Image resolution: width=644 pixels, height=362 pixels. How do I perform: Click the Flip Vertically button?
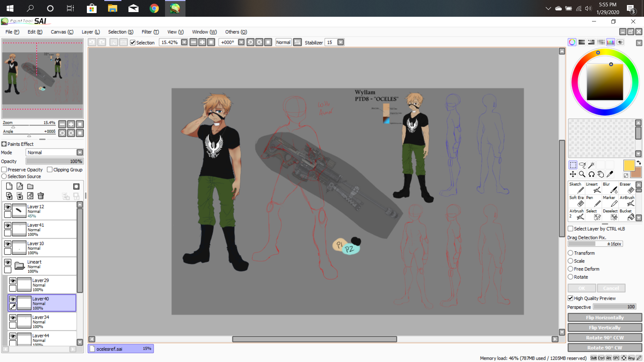point(605,327)
